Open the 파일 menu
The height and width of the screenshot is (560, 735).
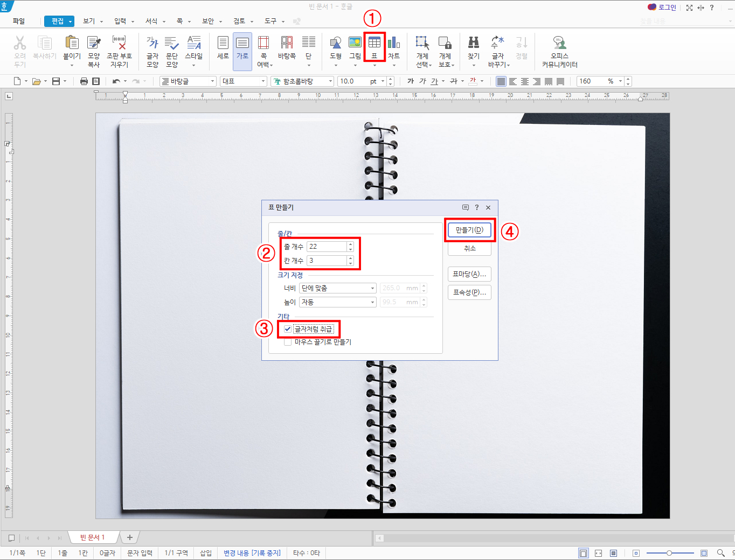click(x=19, y=21)
